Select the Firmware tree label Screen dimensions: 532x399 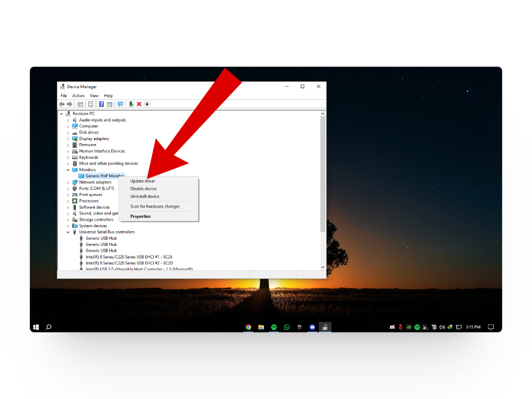88,145
